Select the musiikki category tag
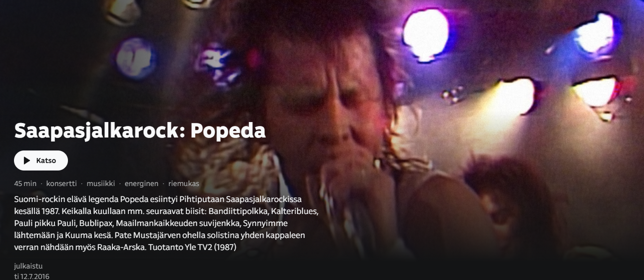The image size is (644, 280). (x=101, y=183)
